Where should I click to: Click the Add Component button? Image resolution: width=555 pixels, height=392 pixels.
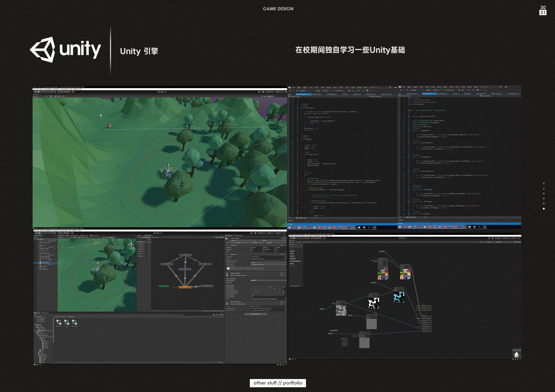(x=256, y=314)
